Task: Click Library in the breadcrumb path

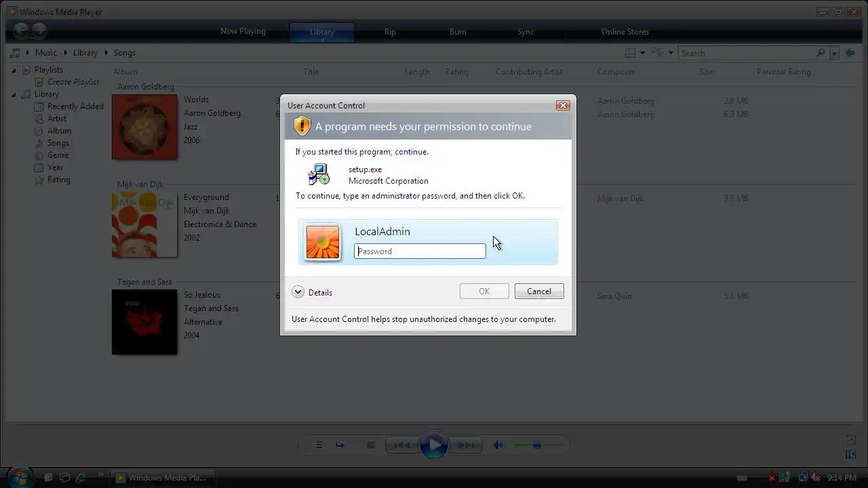Action: point(85,53)
